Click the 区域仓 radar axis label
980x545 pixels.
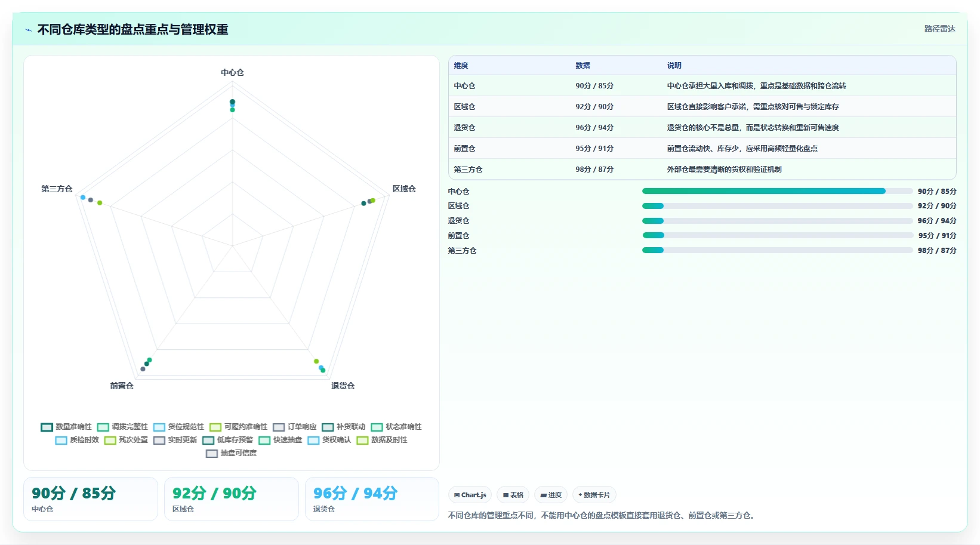click(404, 189)
